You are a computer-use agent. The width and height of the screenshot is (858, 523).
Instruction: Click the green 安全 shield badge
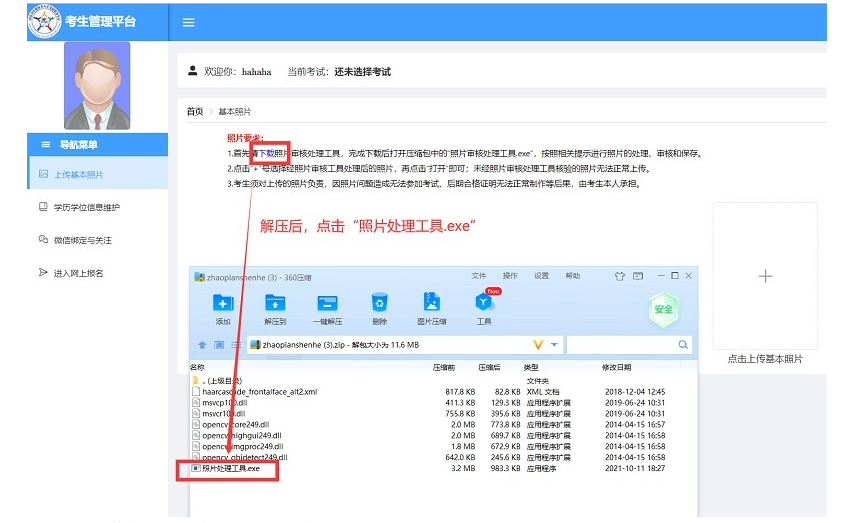pyautogui.click(x=663, y=310)
